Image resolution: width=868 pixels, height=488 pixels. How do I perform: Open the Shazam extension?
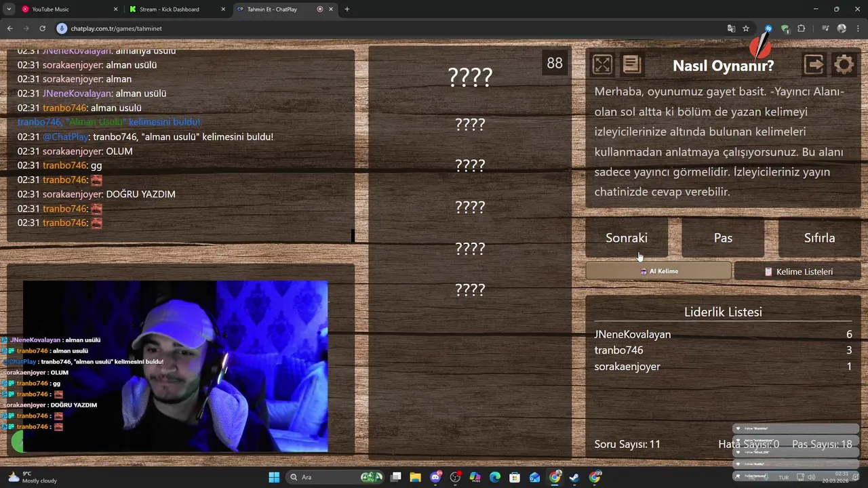[x=768, y=28]
